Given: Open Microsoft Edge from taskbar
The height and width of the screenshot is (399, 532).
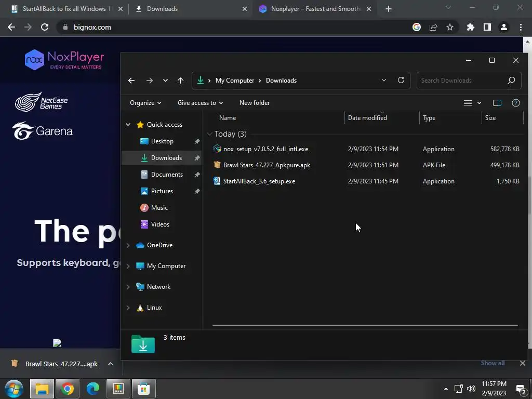Looking at the screenshot, I should click(x=92, y=389).
